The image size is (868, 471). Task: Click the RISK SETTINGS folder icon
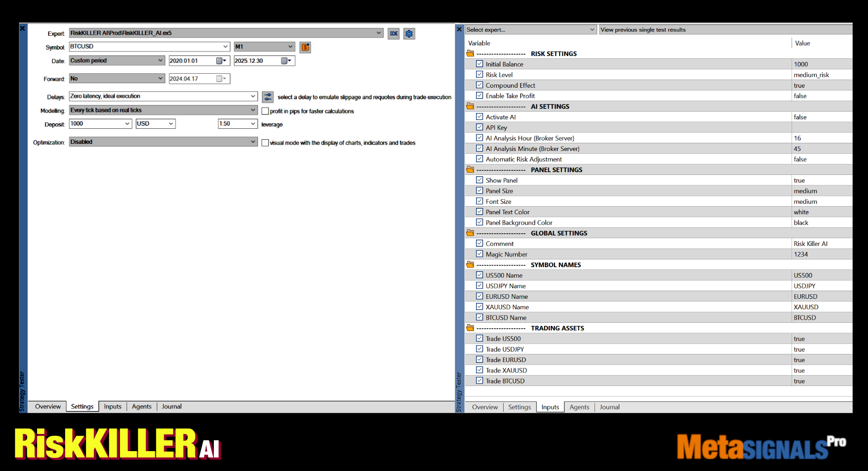[x=470, y=53]
